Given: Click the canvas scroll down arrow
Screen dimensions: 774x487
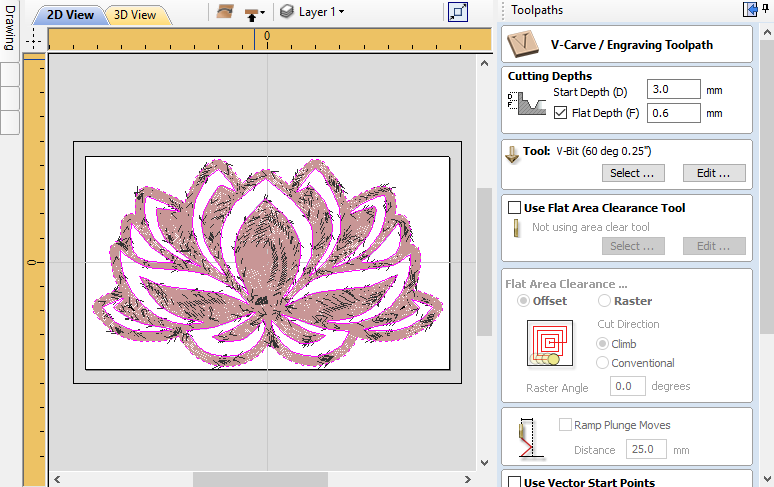Looking at the screenshot, I should click(x=484, y=463).
